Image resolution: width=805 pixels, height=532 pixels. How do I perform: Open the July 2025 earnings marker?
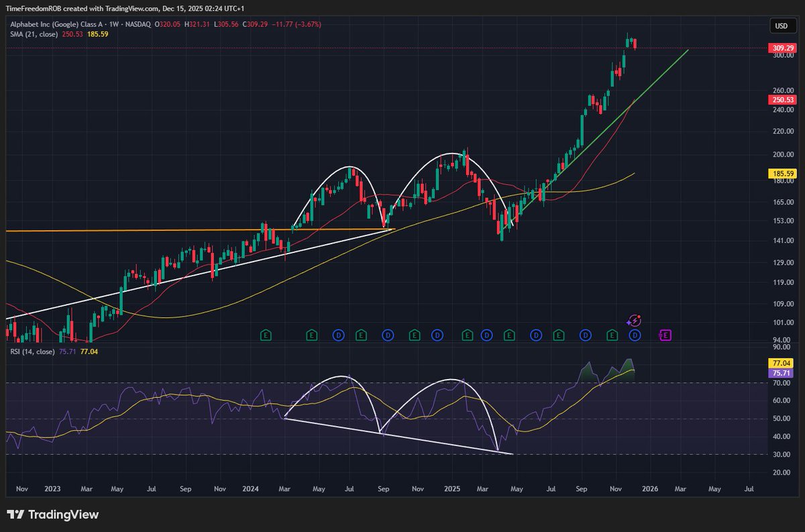tap(558, 334)
